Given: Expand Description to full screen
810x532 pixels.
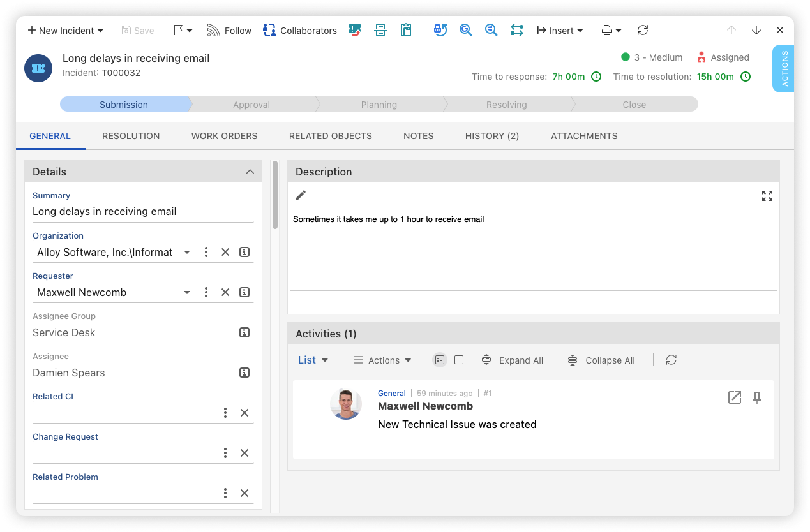Looking at the screenshot, I should click(767, 196).
